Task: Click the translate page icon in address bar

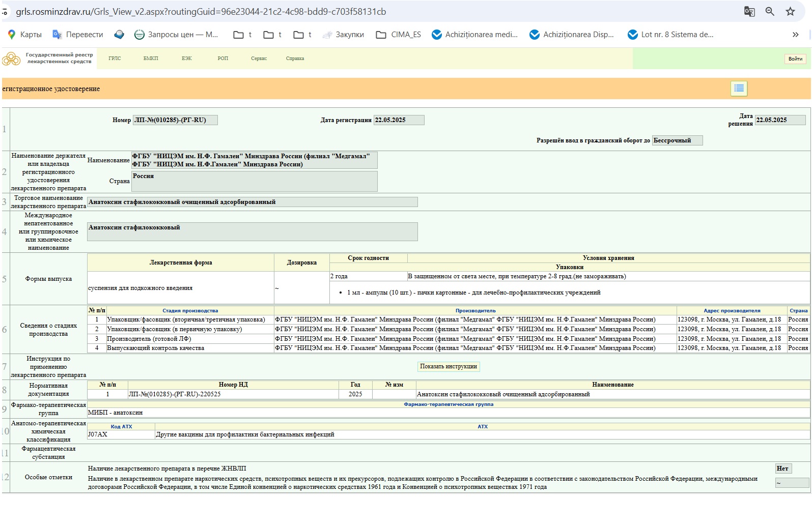Action: pyautogui.click(x=749, y=12)
